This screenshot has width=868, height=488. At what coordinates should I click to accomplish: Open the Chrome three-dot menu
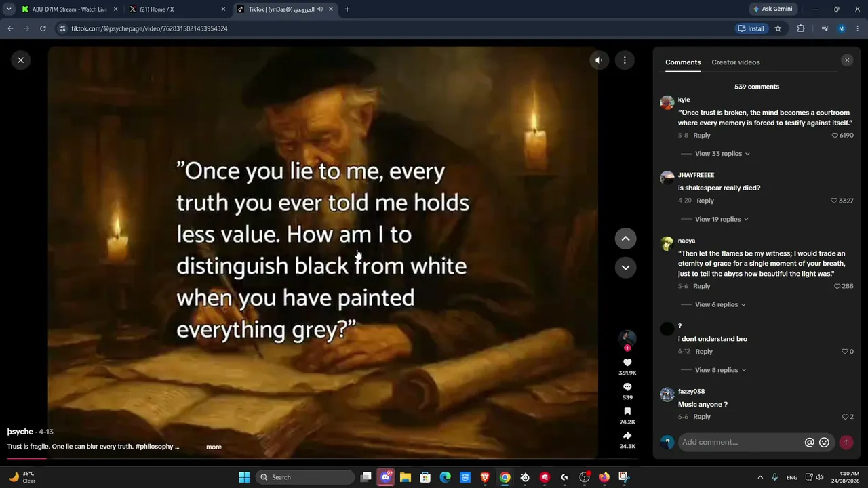(x=858, y=28)
